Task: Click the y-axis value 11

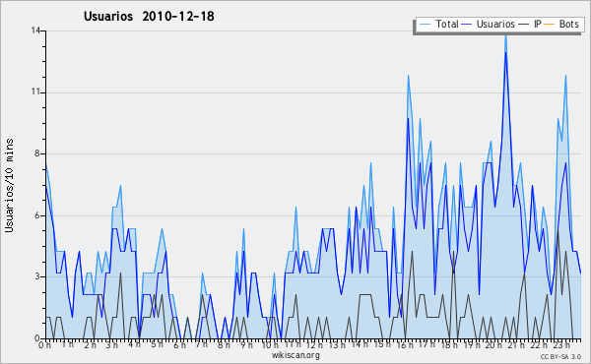Action: [35, 92]
